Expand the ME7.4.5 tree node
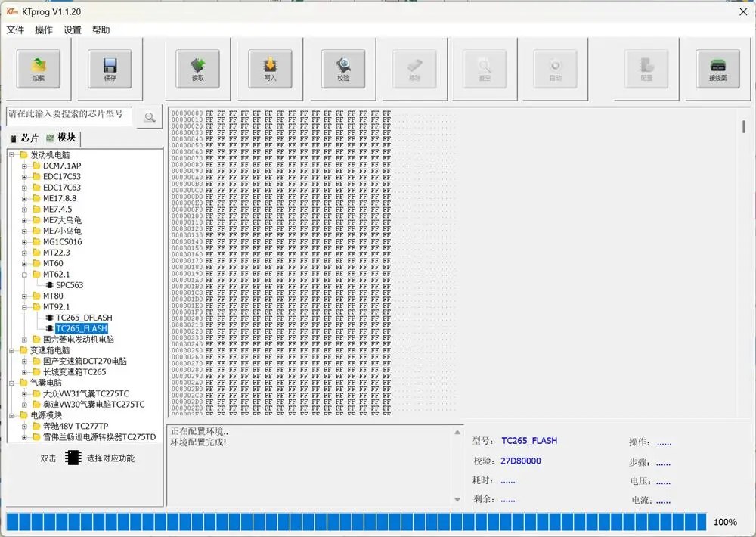 click(24, 210)
